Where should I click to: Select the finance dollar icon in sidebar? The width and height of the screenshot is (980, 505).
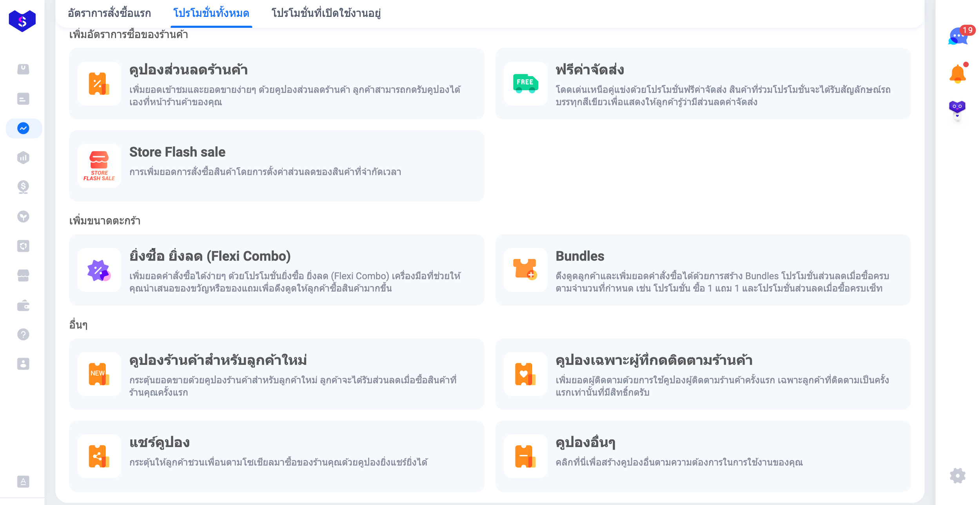pyautogui.click(x=24, y=187)
